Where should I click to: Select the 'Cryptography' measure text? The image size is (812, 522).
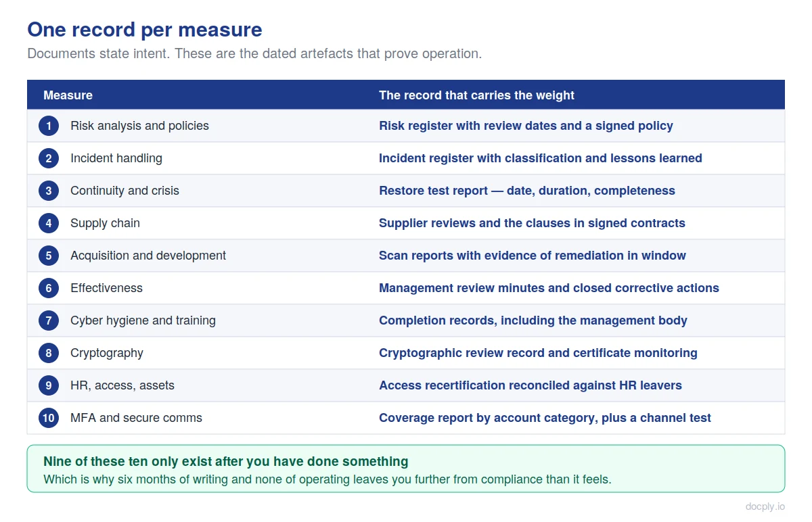point(107,353)
